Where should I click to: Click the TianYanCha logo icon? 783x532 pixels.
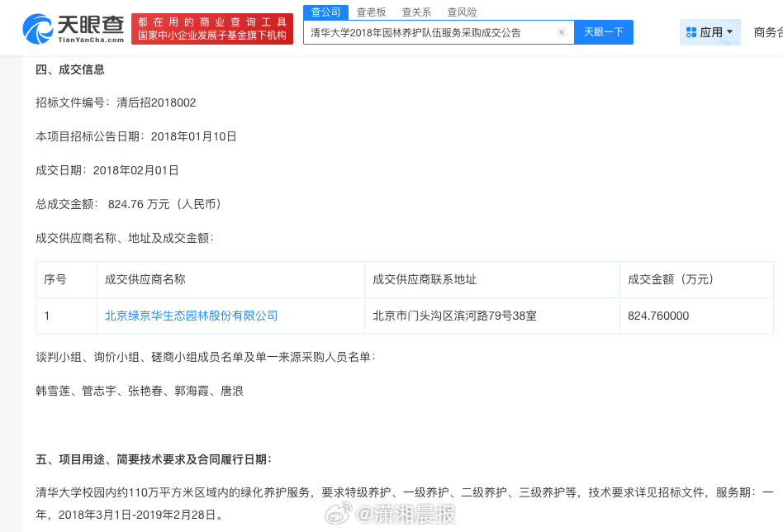38,29
